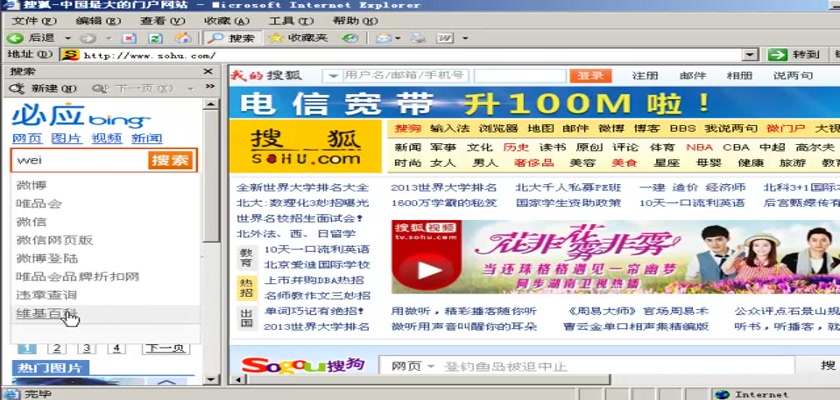Go to the home page via house icon
Image resolution: width=840 pixels, height=400 pixels.
tap(183, 38)
